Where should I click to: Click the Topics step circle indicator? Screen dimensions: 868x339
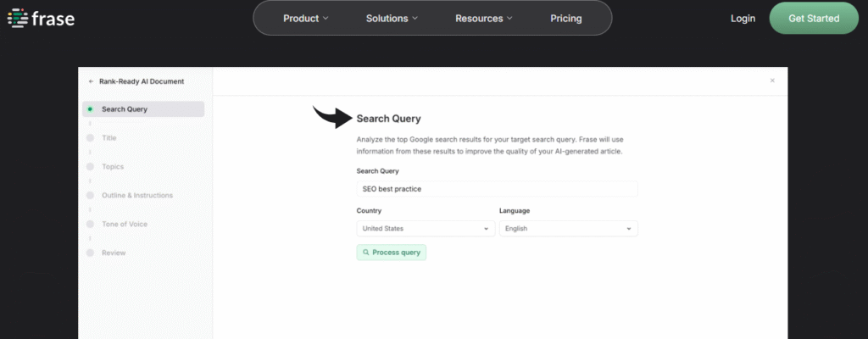point(90,166)
